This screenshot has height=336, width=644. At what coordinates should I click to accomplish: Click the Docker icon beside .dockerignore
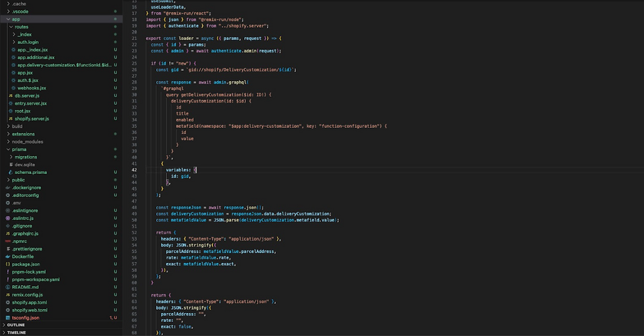click(8, 187)
